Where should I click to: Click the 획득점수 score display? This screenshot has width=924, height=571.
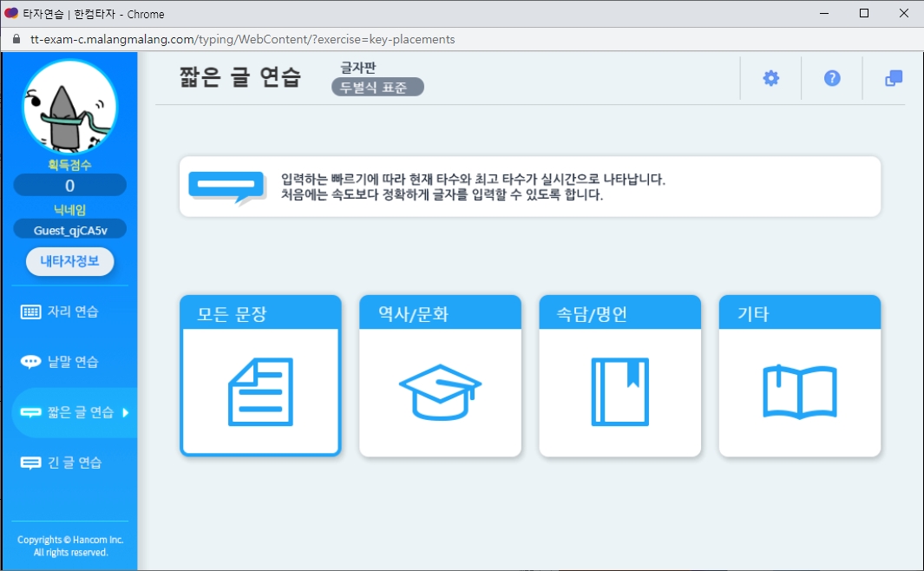click(x=69, y=185)
